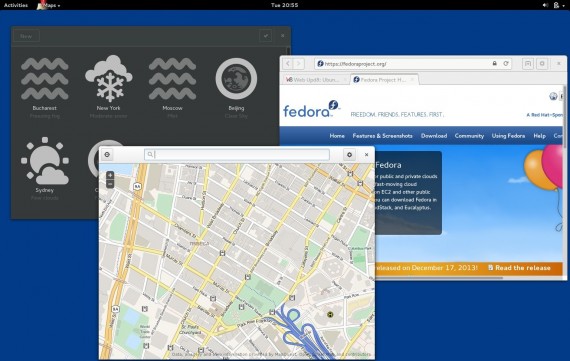570x361 pixels.
Task: Close the Web Upd8 tab
Action: click(344, 80)
